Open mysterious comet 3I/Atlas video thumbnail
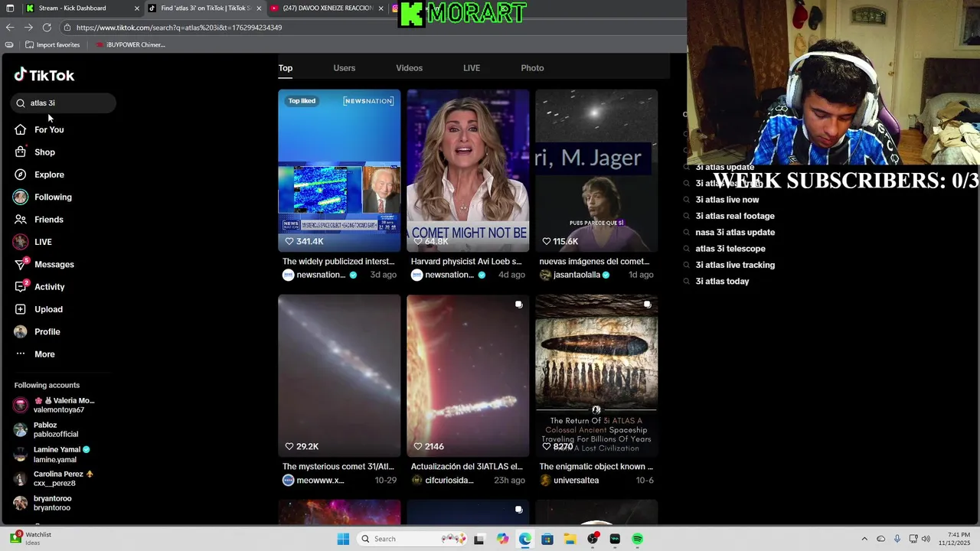980x551 pixels. pyautogui.click(x=339, y=376)
